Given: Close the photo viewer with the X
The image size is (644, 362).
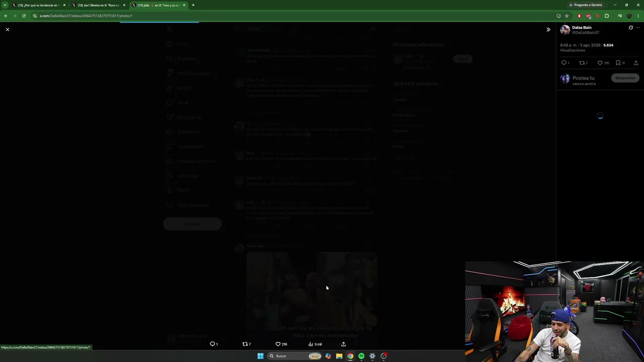Looking at the screenshot, I should click(x=8, y=30).
